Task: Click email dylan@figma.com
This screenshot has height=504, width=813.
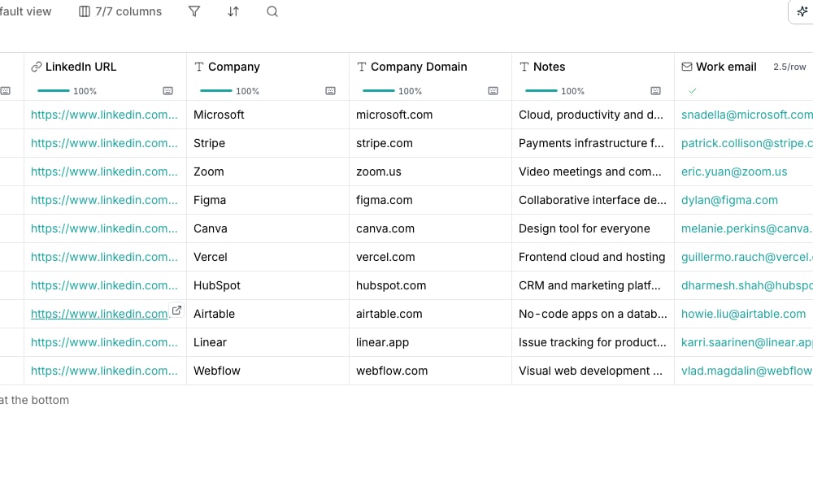Action: tap(729, 200)
